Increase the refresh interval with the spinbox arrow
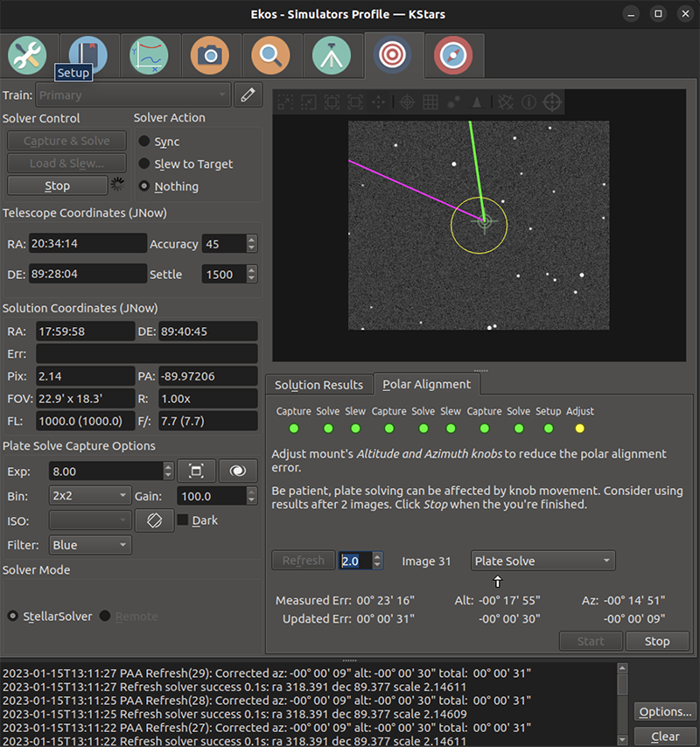Image resolution: width=700 pixels, height=747 pixels. (x=376, y=556)
